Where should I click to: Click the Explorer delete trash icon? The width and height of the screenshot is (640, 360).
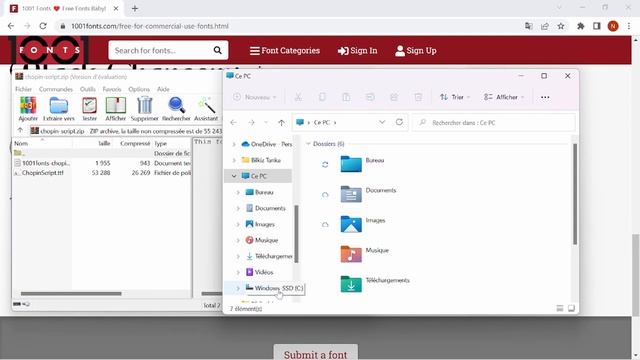[x=418, y=97]
